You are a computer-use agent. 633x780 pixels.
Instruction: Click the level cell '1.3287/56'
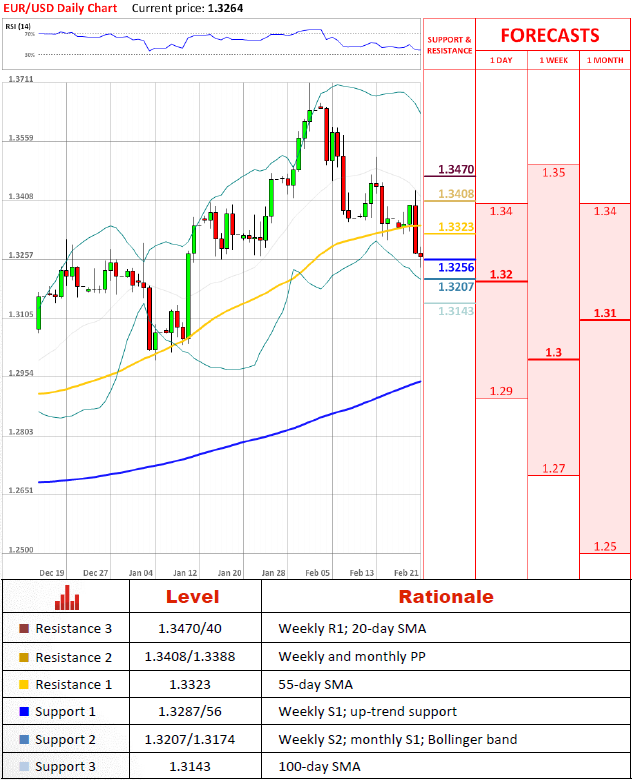190,712
